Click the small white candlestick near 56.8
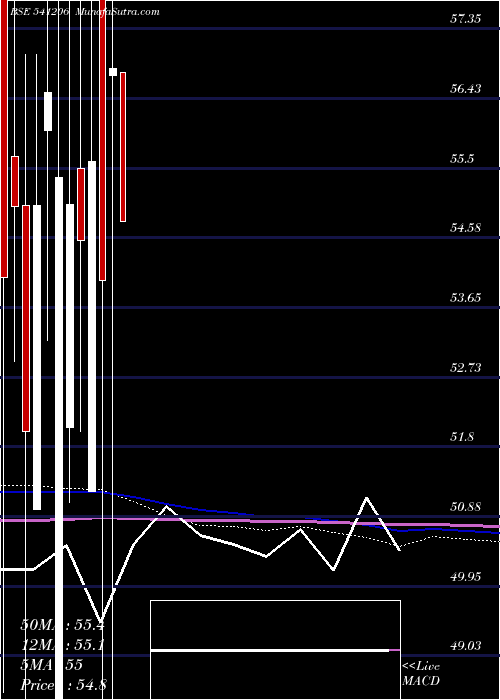 point(113,72)
